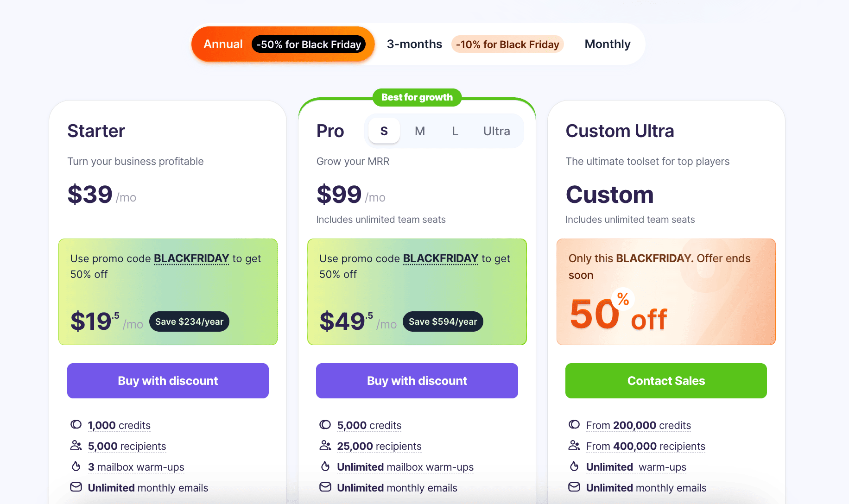Screen dimensions: 849x504
Task: Select the L size for Pro pricing
Action: pyautogui.click(x=455, y=131)
